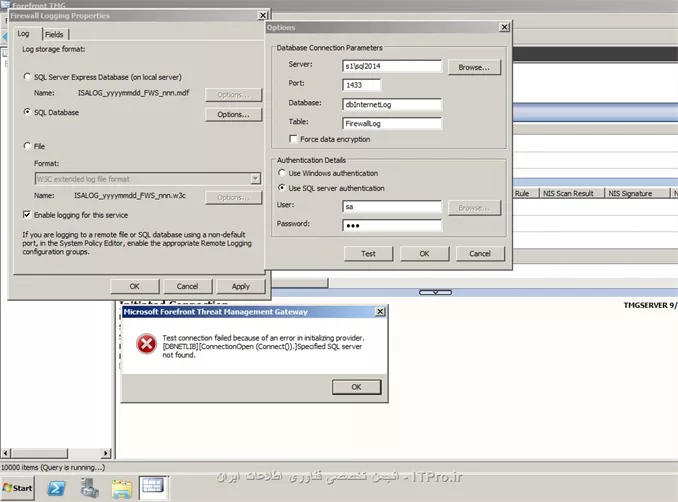Click Cancel in Firewall Logging Properties
Screen dimensions: 678x502
click(x=187, y=286)
